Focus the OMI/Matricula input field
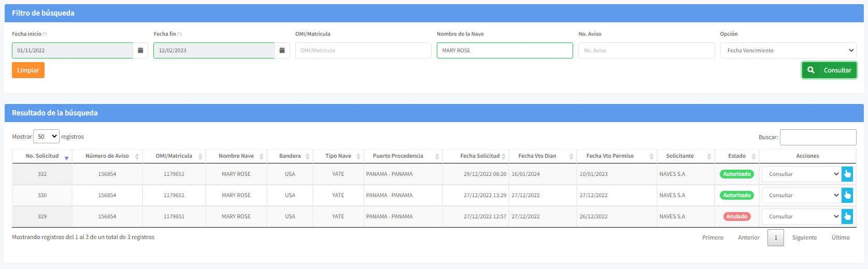Screen dimensions: 868x269 pos(363,51)
